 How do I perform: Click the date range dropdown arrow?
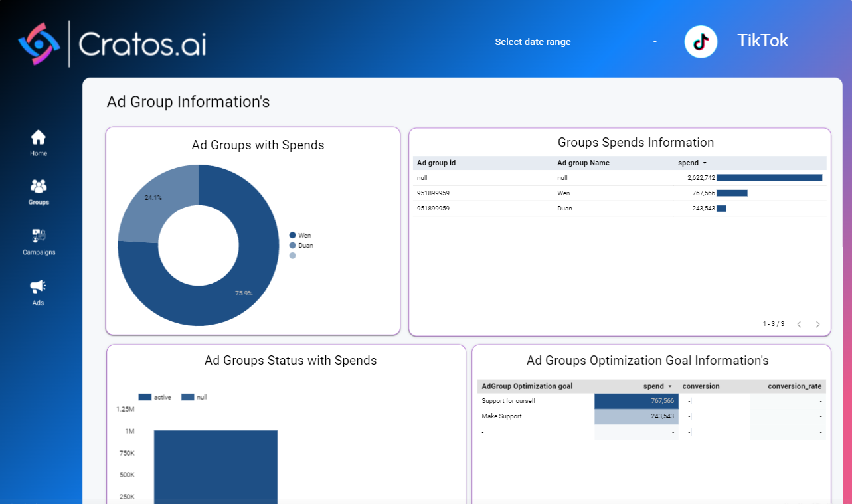pyautogui.click(x=655, y=42)
